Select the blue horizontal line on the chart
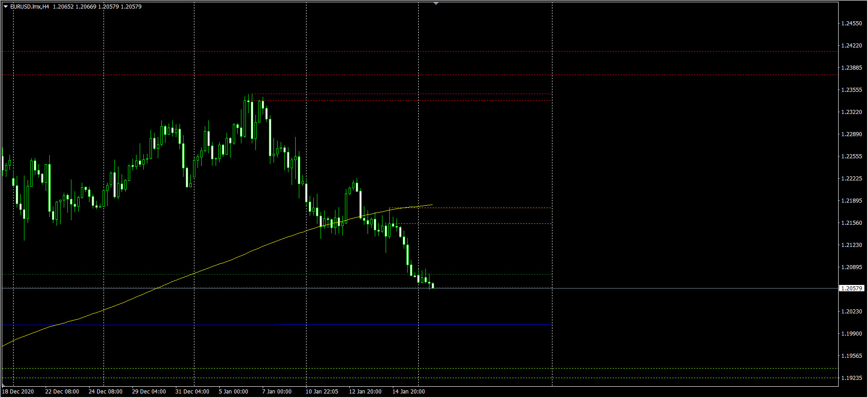The height and width of the screenshot is (398, 868). tap(139, 325)
